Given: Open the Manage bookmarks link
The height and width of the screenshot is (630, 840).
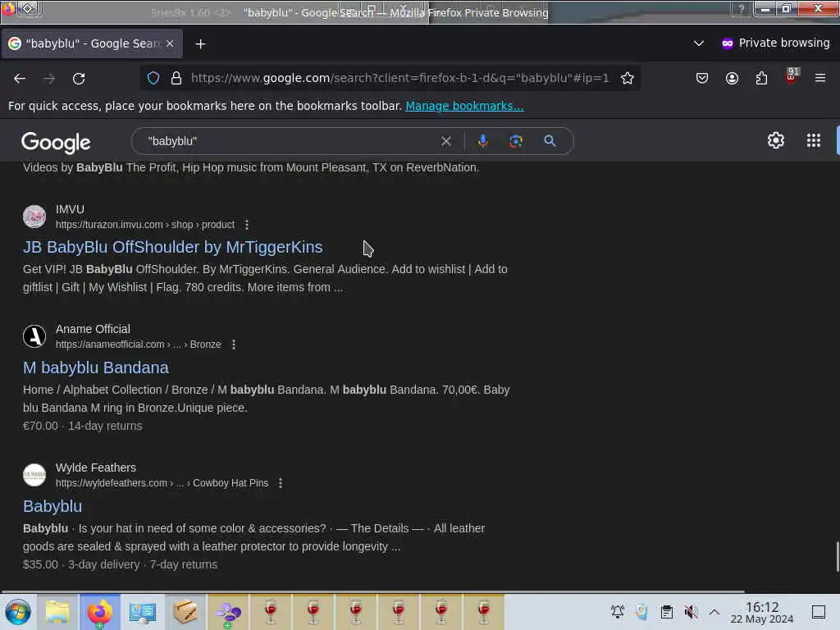Looking at the screenshot, I should tap(464, 106).
